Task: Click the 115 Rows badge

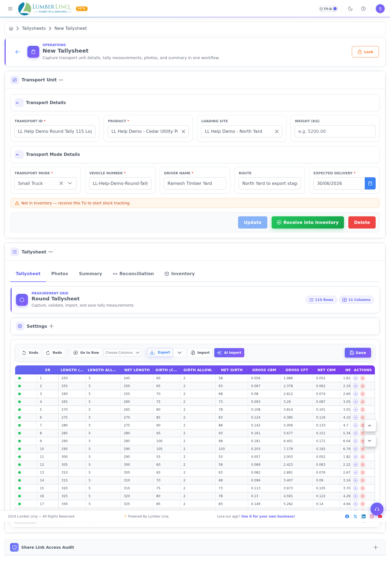Action: (x=321, y=300)
